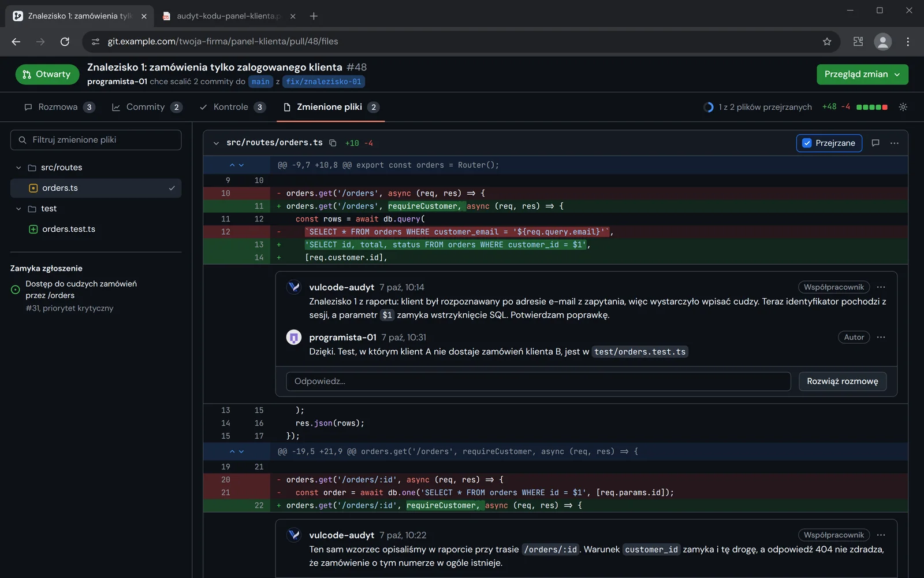
Task: Collapse the test folder in file tree
Action: click(x=18, y=209)
